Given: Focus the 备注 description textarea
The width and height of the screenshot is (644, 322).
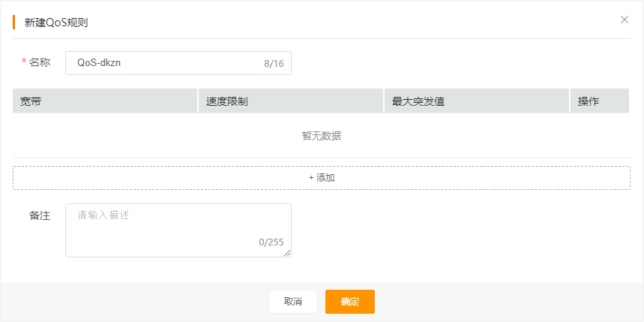Looking at the screenshot, I should [x=178, y=230].
